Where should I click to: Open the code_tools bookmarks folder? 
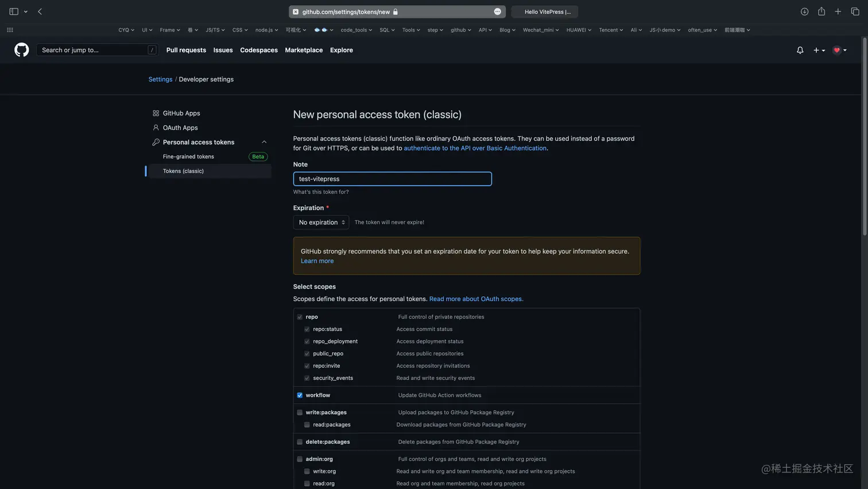pyautogui.click(x=356, y=30)
